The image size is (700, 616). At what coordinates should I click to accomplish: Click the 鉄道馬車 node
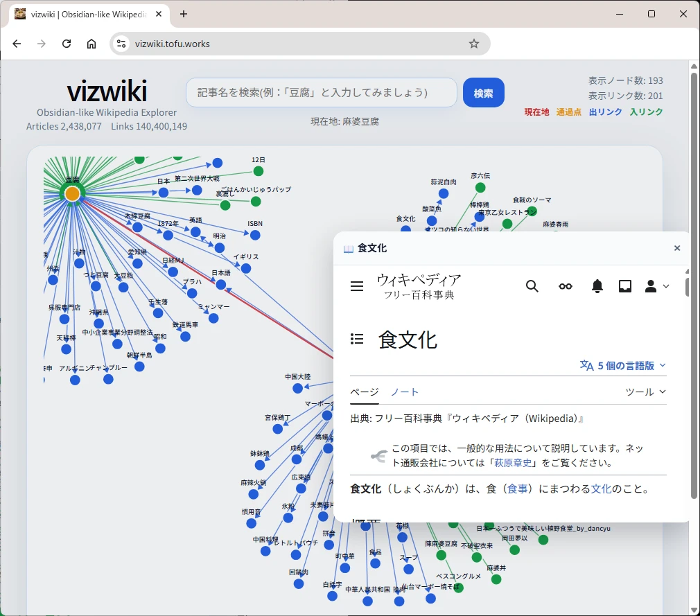click(x=185, y=337)
